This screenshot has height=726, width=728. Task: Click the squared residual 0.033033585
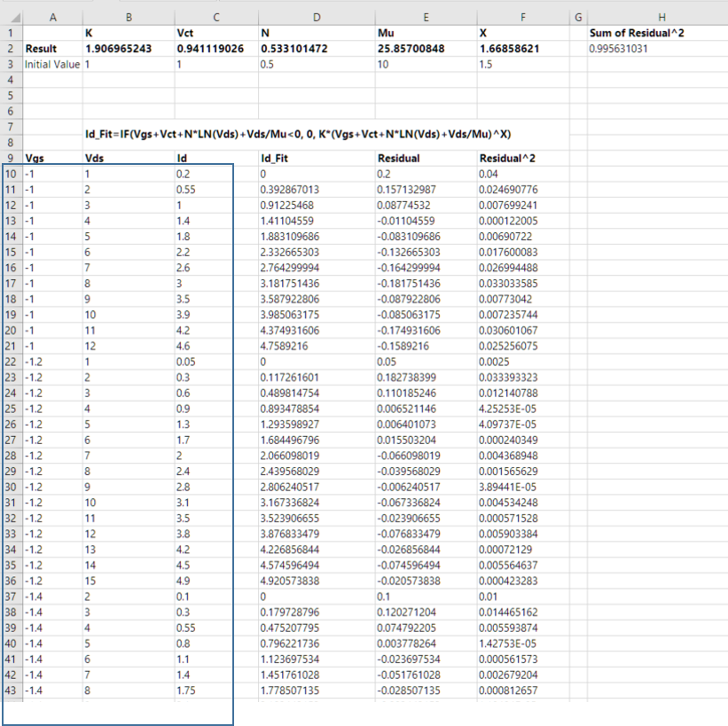pos(523,284)
